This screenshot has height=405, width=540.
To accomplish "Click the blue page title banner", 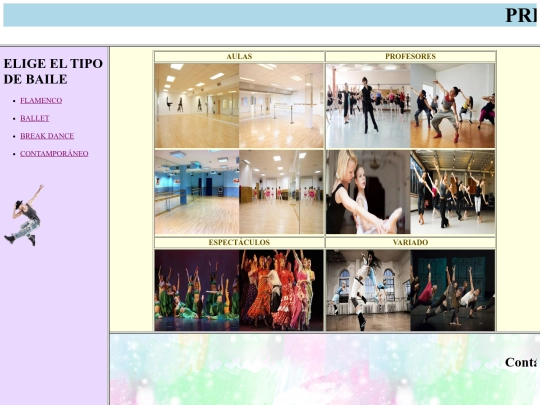I will 270,15.
